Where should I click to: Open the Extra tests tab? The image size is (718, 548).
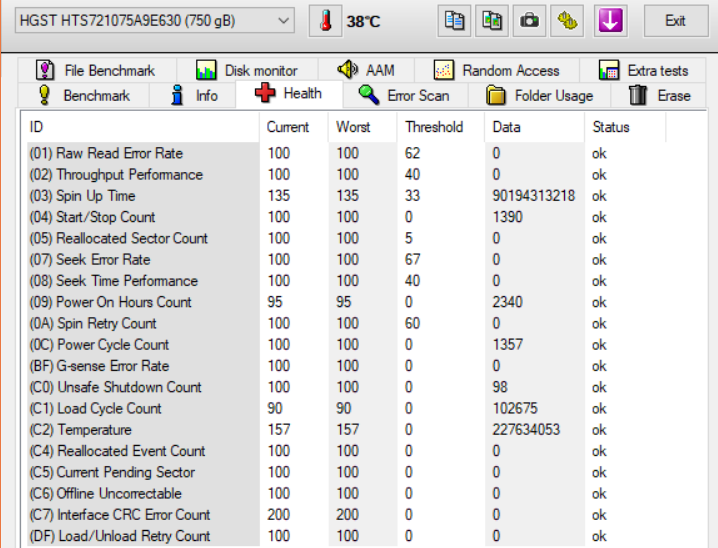(x=643, y=71)
